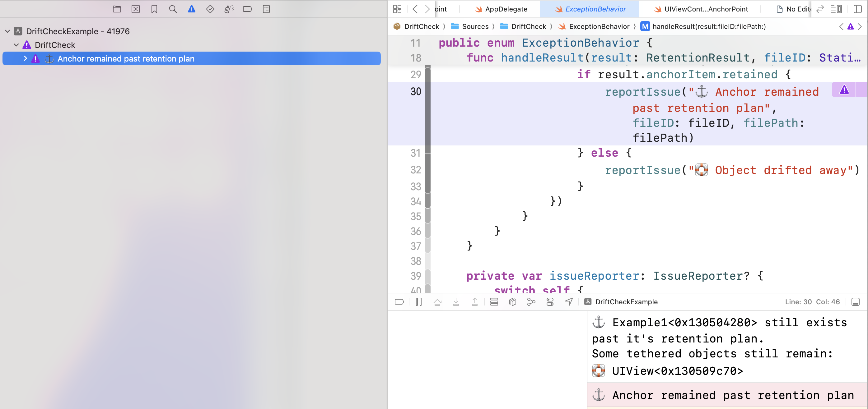Pause program execution in debug bar
868x409 pixels.
418,302
